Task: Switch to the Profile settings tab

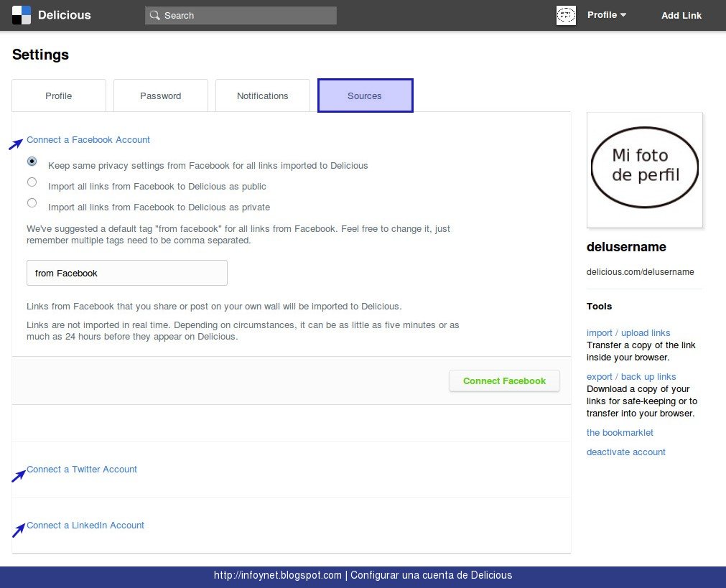Action: click(59, 95)
